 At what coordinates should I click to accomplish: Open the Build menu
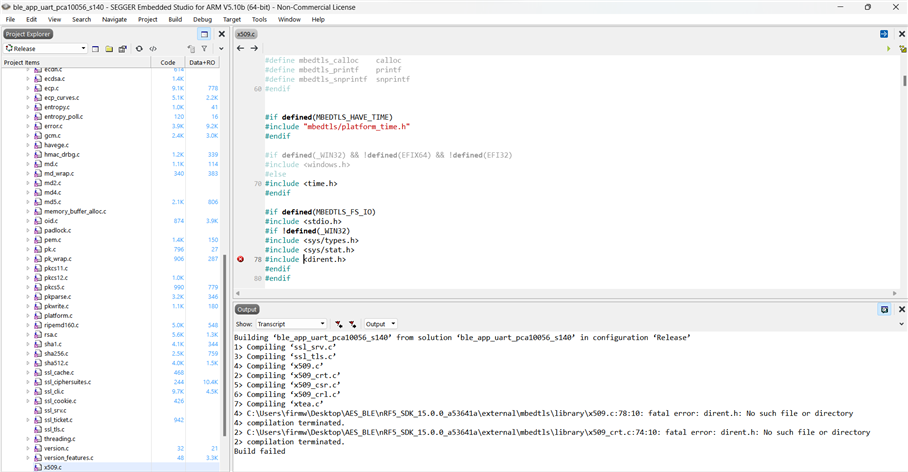(x=175, y=19)
